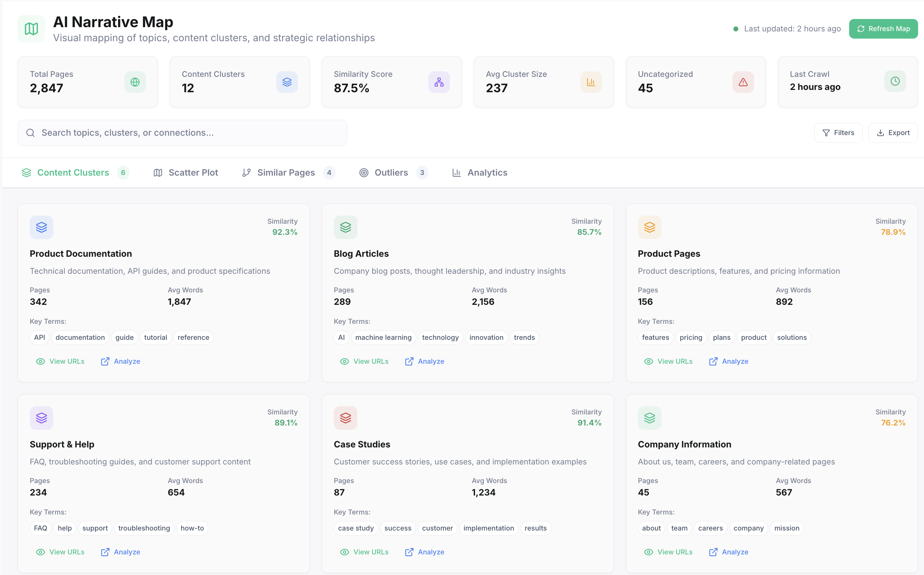924x575 pixels.
Task: Click the bar chart icon in Avg Cluster Size card
Action: [591, 82]
